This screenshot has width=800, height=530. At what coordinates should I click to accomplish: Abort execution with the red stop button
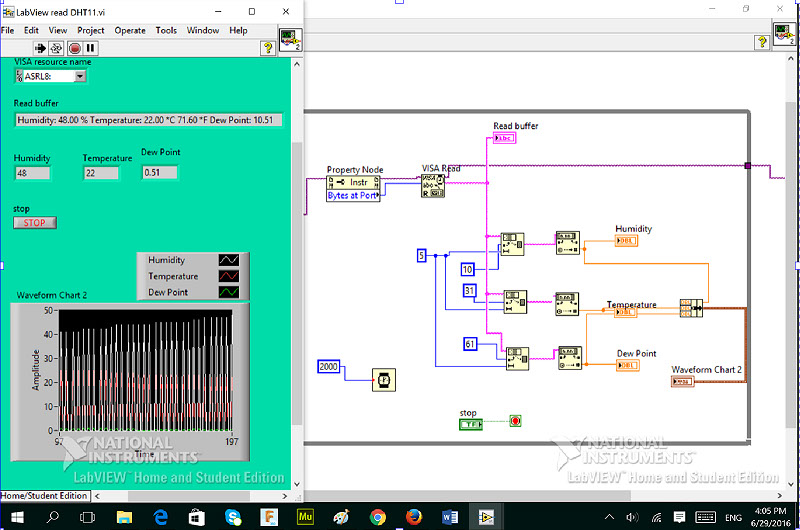[74, 48]
